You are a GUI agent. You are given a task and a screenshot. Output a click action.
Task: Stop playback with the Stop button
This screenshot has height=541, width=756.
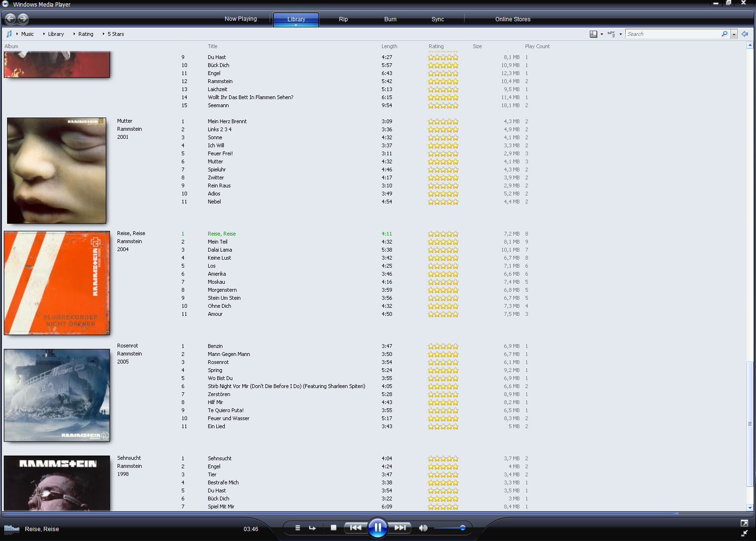click(x=333, y=528)
